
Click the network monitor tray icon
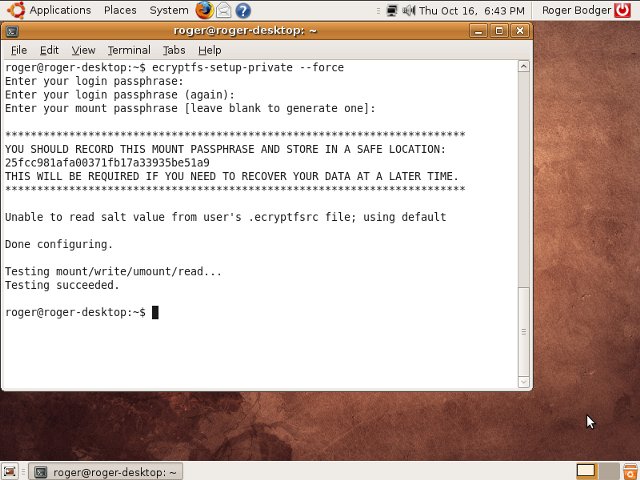(392, 10)
